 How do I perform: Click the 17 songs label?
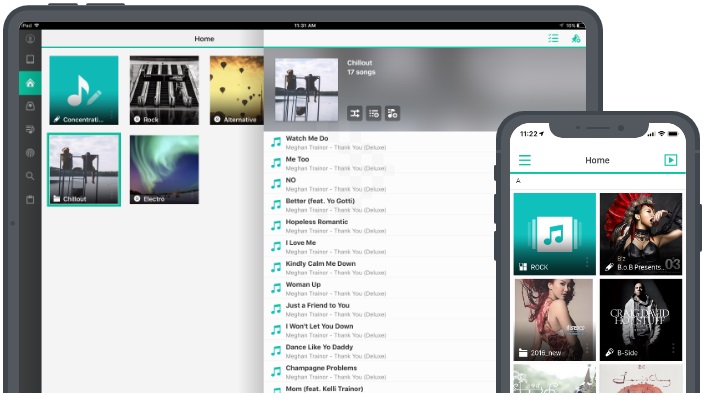pyautogui.click(x=361, y=72)
